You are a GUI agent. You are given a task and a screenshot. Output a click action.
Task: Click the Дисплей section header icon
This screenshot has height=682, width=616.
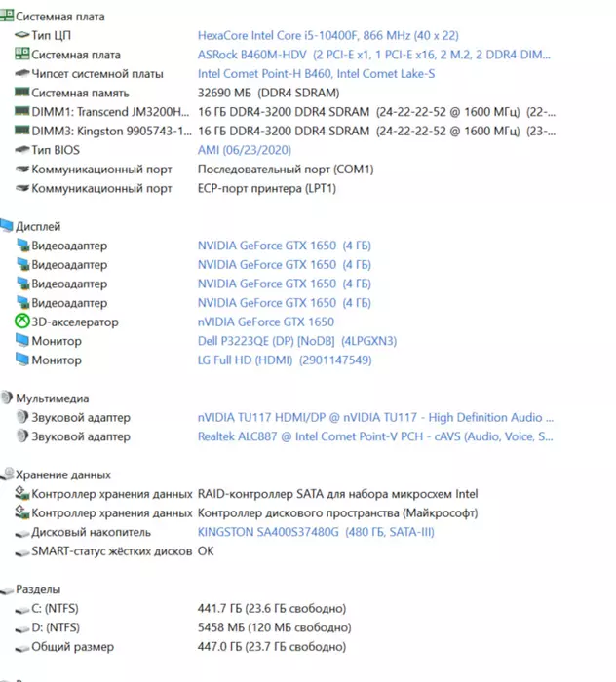(7, 225)
